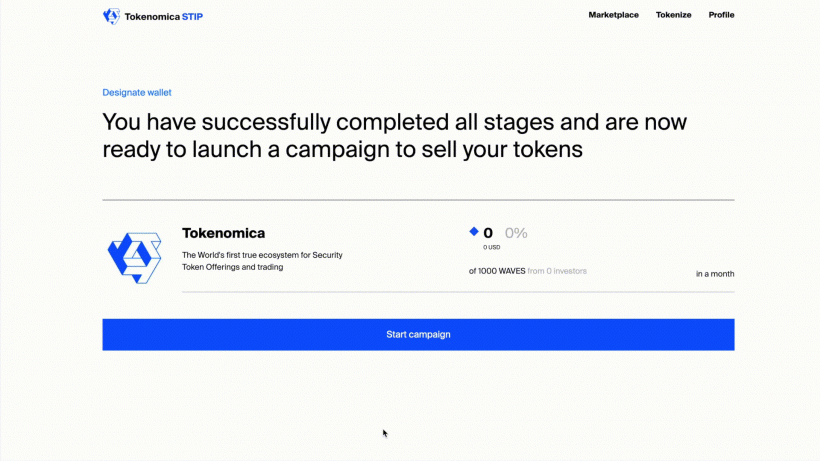Click the campaign description text
Viewport: 820px width, 461px height.
[x=262, y=261]
